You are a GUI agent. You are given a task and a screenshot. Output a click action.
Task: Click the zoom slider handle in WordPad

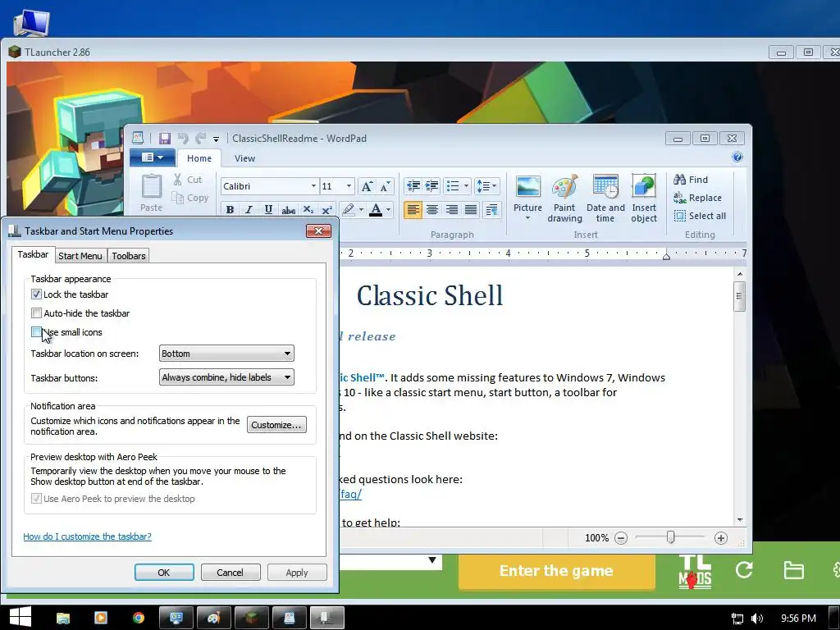pos(670,536)
